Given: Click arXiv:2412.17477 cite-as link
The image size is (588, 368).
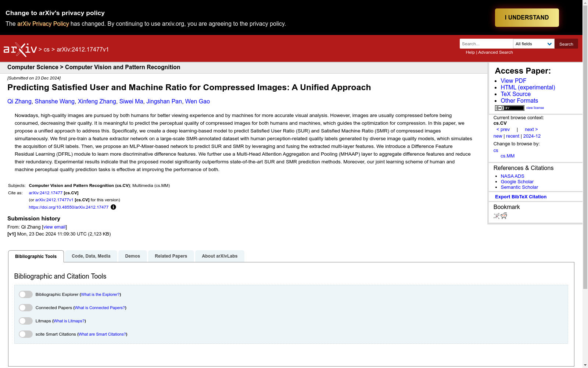Looking at the screenshot, I should [46, 193].
